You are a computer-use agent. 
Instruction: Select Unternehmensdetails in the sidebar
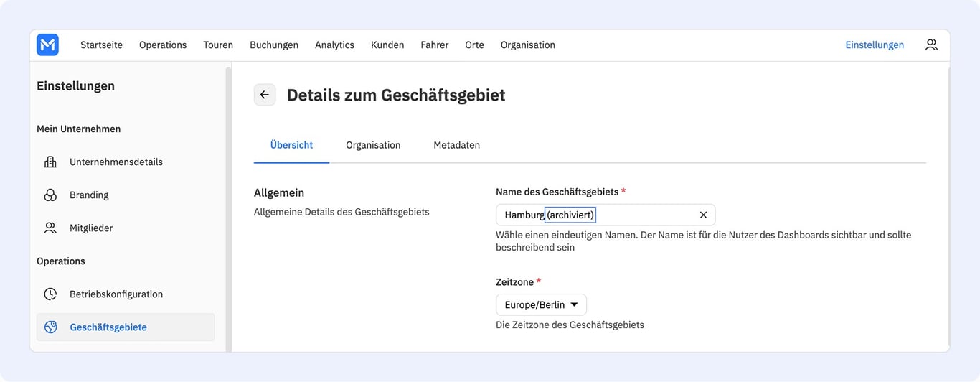pyautogui.click(x=126, y=162)
